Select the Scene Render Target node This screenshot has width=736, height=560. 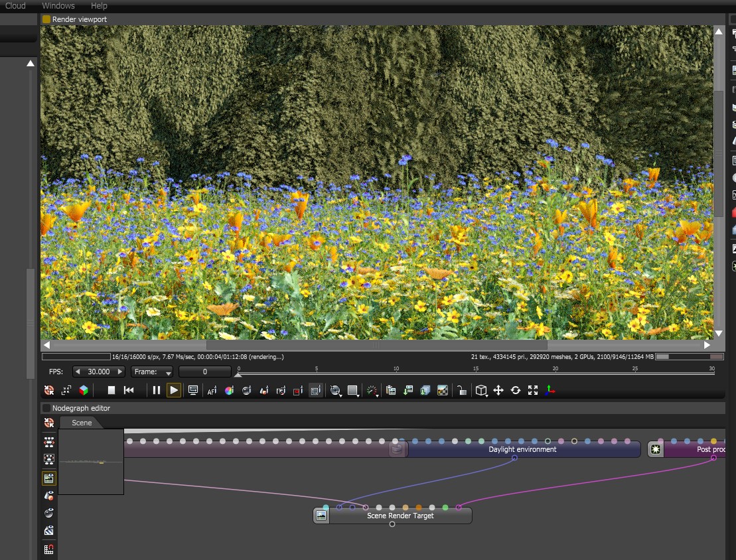(400, 516)
